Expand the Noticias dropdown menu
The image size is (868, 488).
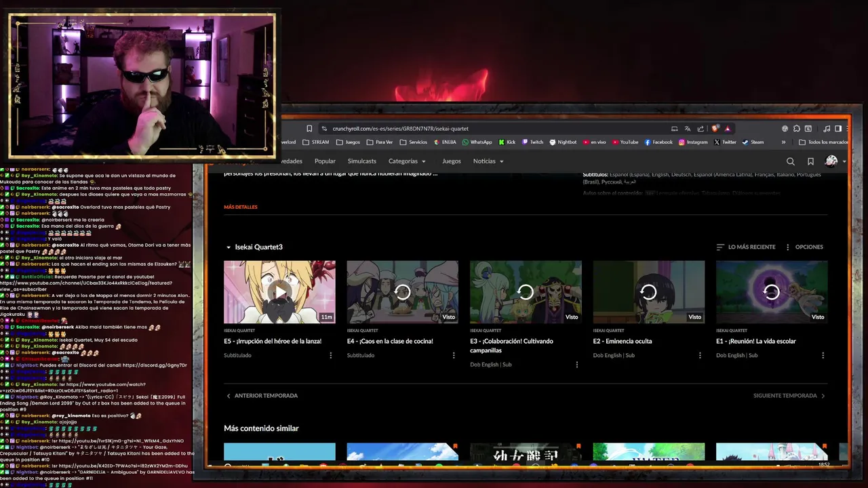coord(488,161)
